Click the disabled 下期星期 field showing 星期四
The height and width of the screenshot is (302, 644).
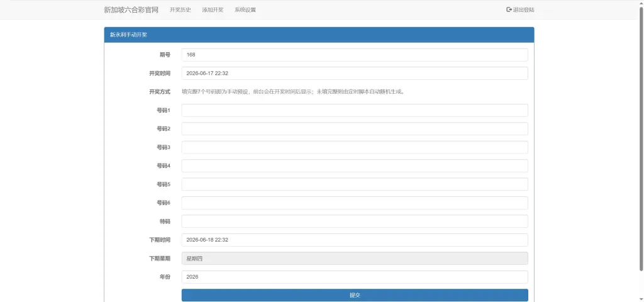click(x=355, y=259)
